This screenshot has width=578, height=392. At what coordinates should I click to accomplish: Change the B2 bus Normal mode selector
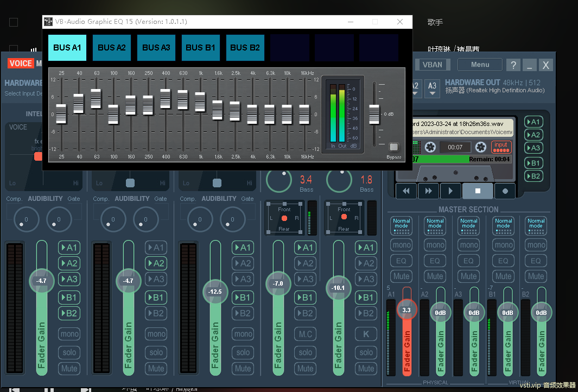(x=536, y=225)
